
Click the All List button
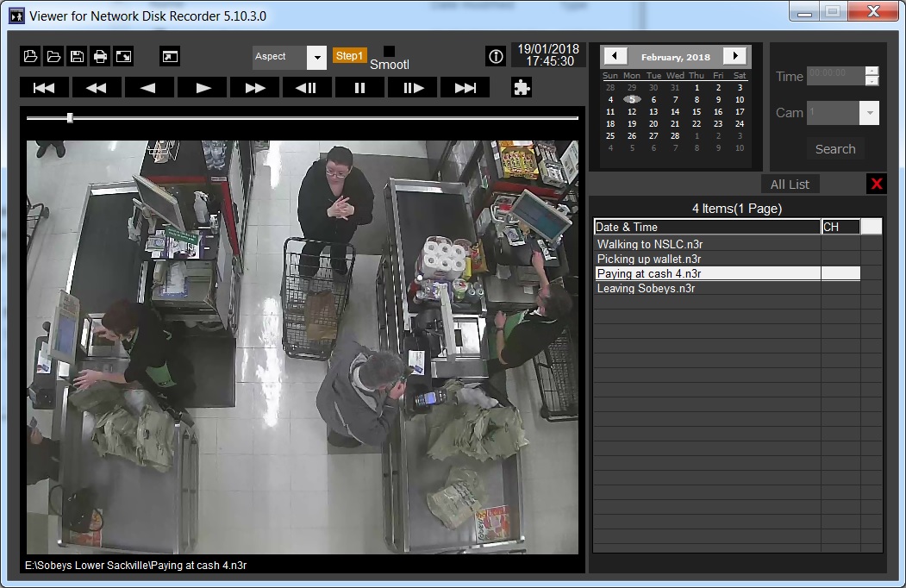pyautogui.click(x=790, y=185)
